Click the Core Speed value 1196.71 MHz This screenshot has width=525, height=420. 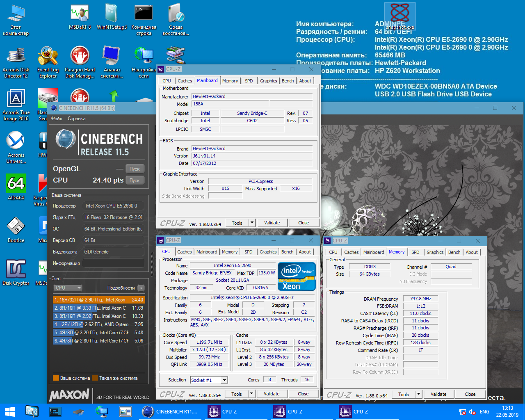click(x=209, y=342)
